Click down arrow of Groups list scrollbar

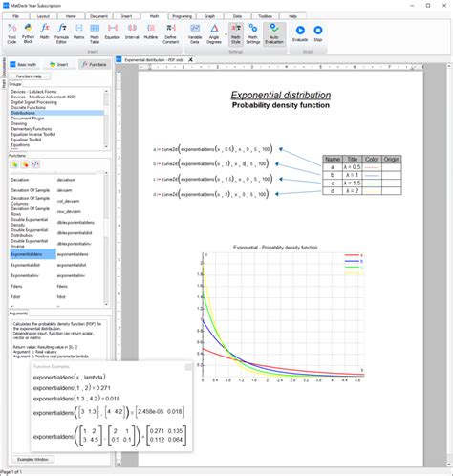tap(106, 146)
